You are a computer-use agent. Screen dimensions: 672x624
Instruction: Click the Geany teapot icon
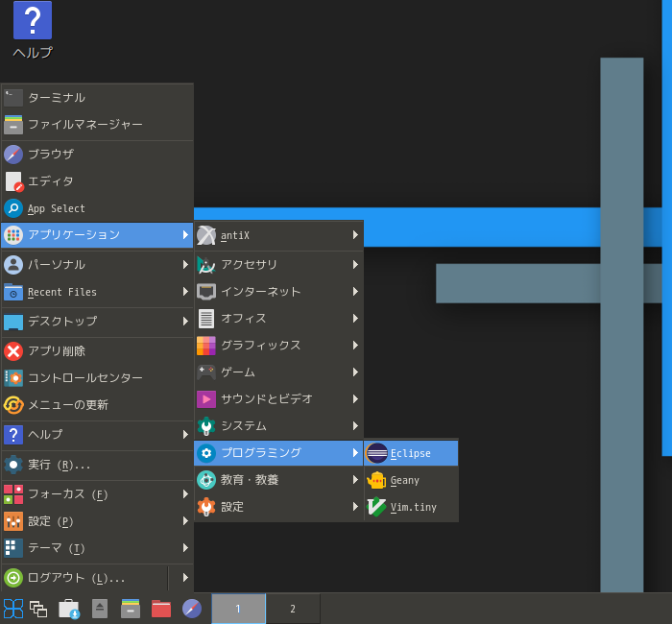click(376, 480)
